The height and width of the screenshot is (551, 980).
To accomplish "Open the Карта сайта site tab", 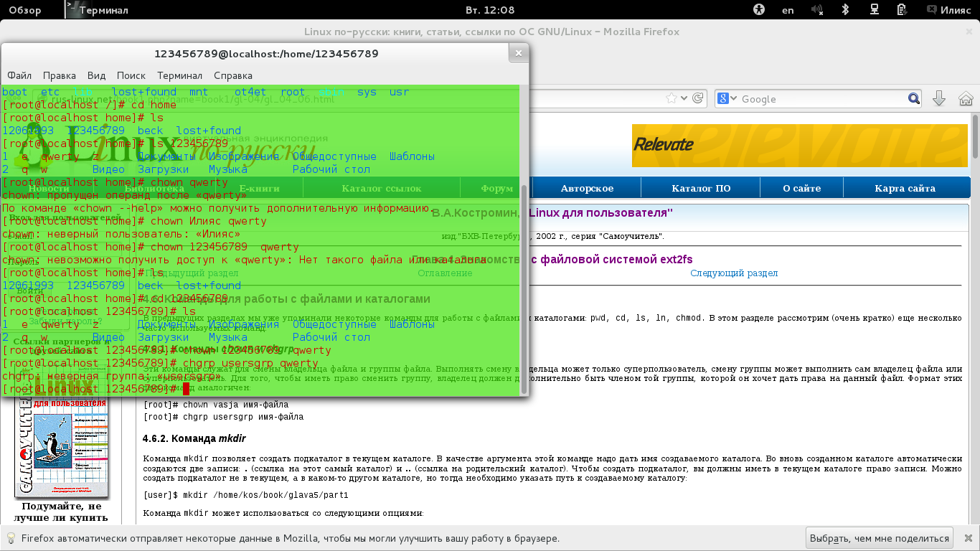I will [x=905, y=188].
